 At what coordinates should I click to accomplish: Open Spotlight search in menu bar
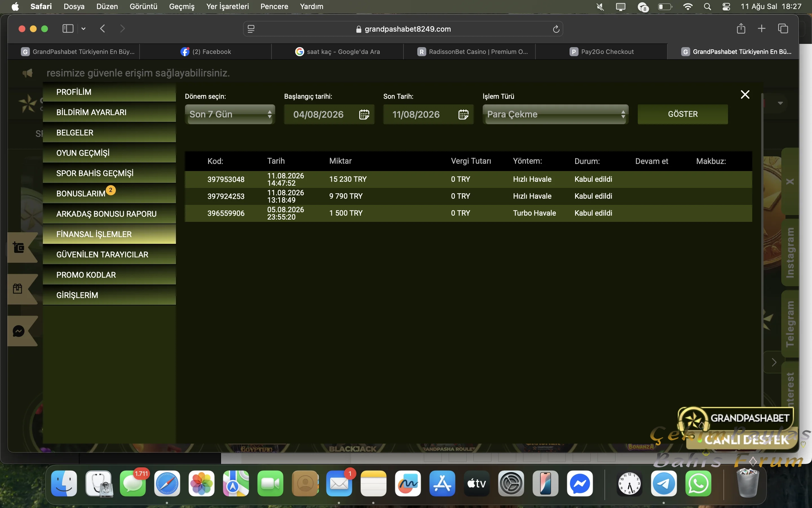pyautogui.click(x=707, y=7)
